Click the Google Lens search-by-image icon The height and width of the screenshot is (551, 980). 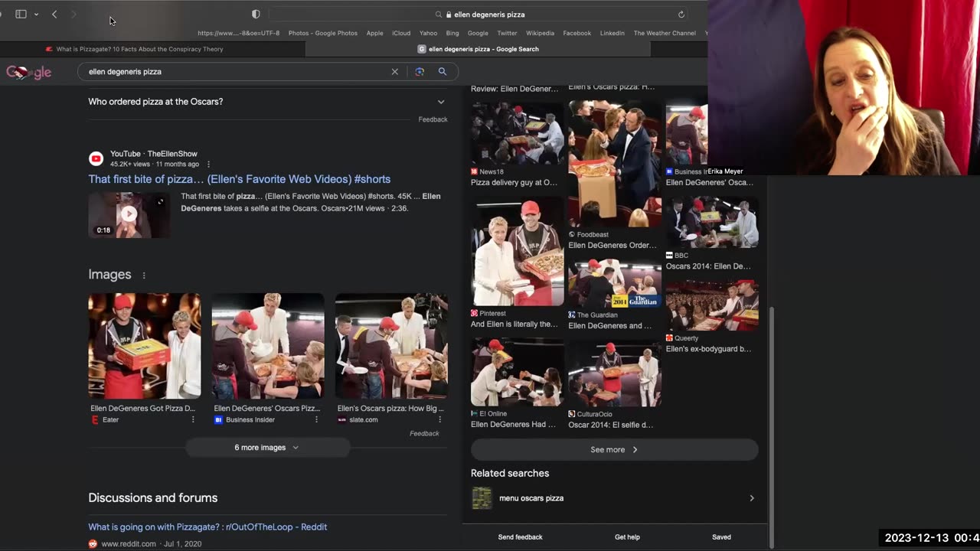(420, 71)
